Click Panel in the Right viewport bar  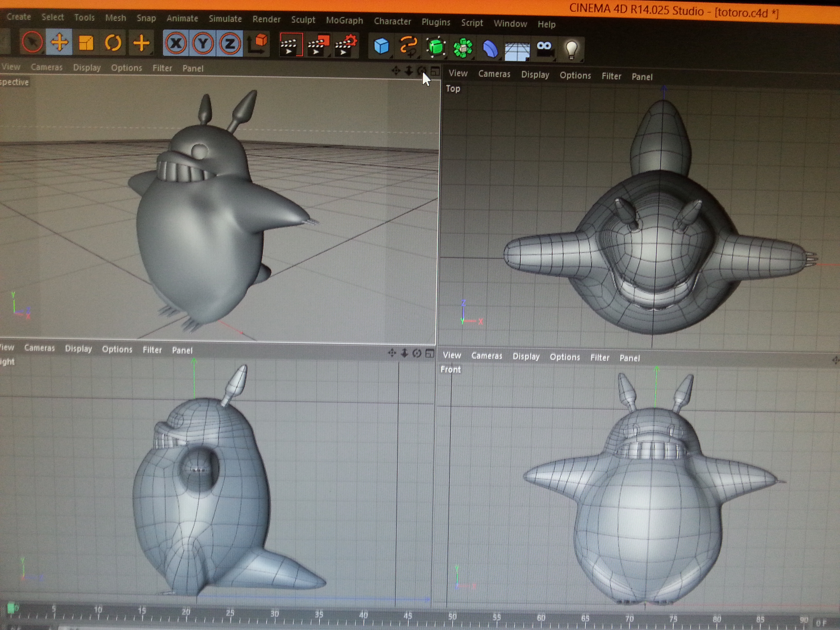[182, 350]
